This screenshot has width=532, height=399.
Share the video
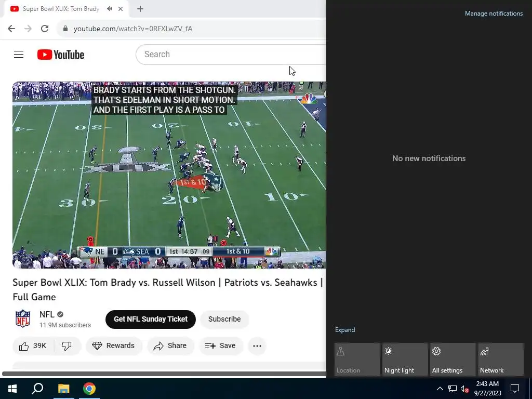click(x=170, y=345)
